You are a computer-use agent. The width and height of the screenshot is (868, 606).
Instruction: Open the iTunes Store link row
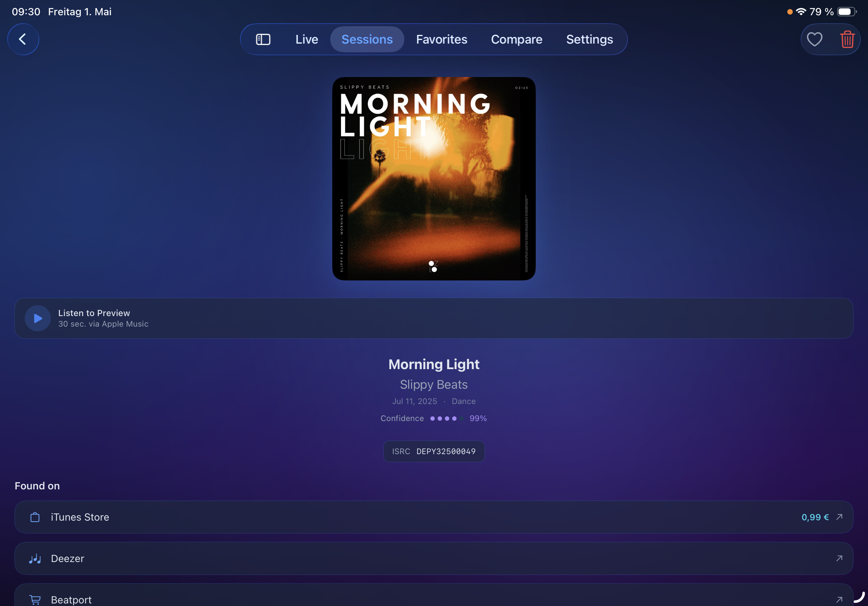[434, 517]
